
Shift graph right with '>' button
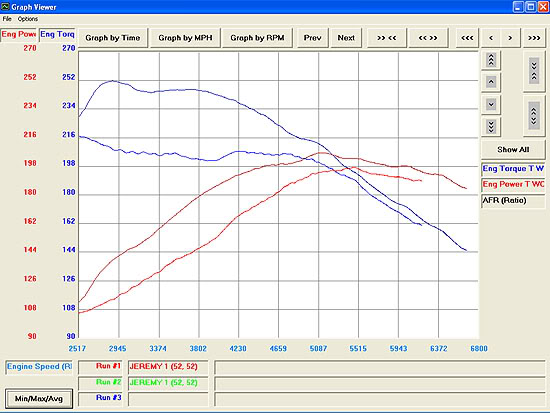click(x=510, y=38)
